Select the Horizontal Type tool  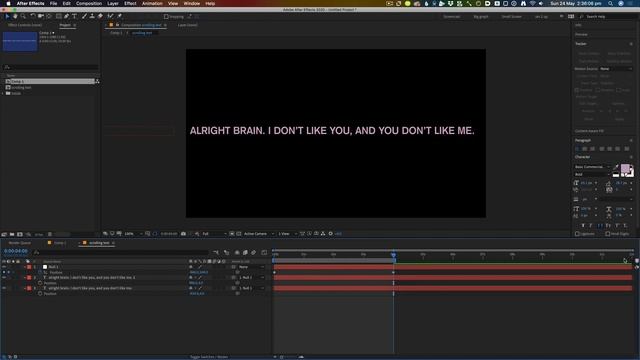click(x=75, y=16)
